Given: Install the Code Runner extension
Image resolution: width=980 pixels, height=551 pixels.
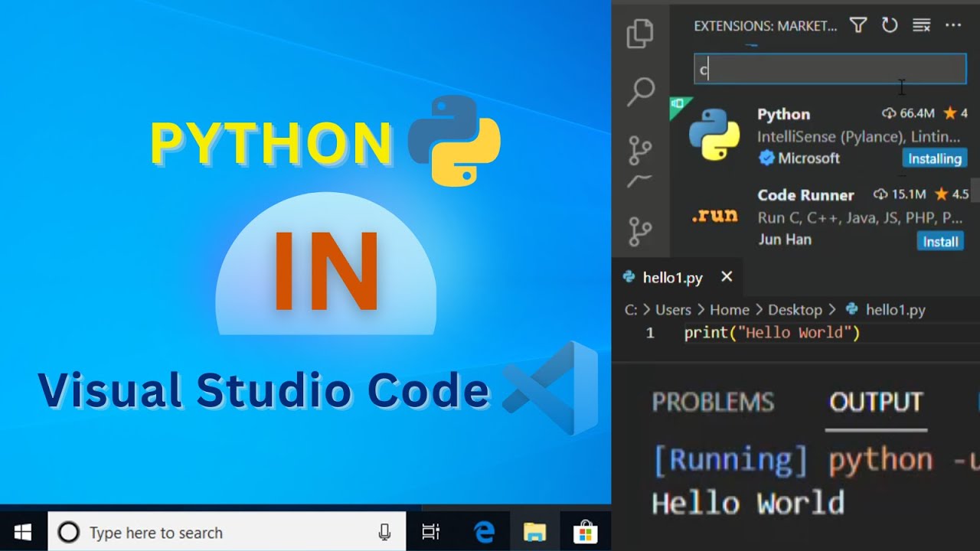Looking at the screenshot, I should coord(940,241).
